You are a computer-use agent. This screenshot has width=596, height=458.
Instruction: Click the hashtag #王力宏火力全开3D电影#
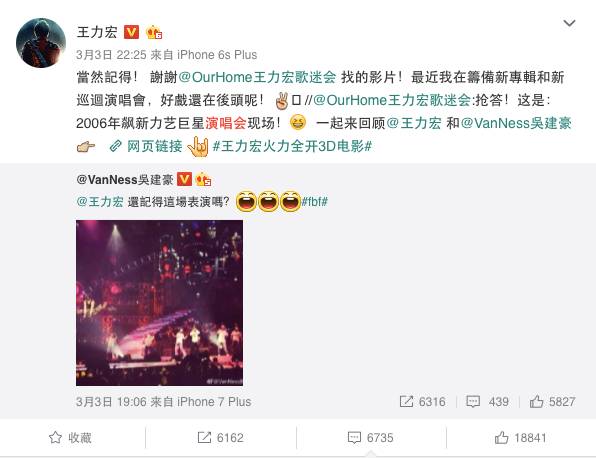(292, 146)
